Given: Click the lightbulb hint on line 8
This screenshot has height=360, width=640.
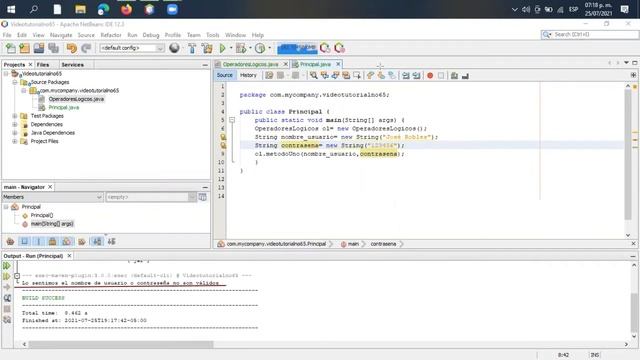Looking at the screenshot, I should [x=223, y=145].
